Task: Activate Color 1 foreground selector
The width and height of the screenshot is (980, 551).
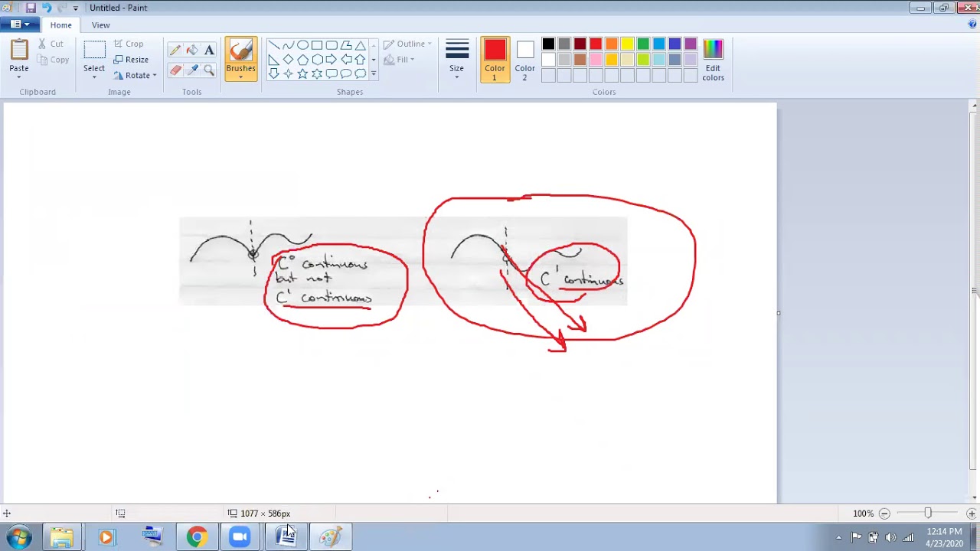Action: 495,60
